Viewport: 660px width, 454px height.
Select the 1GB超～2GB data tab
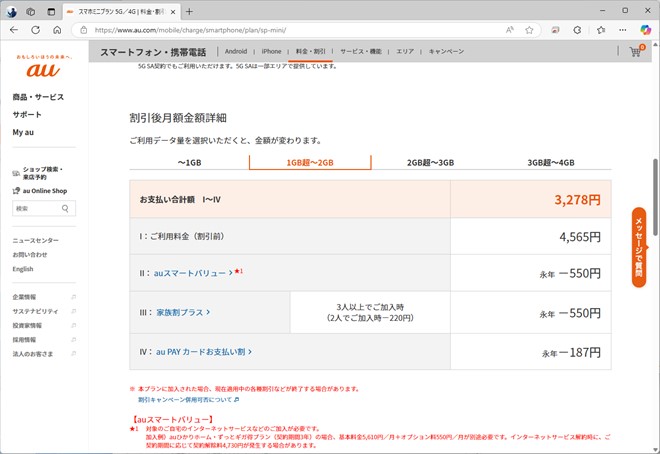click(x=310, y=162)
